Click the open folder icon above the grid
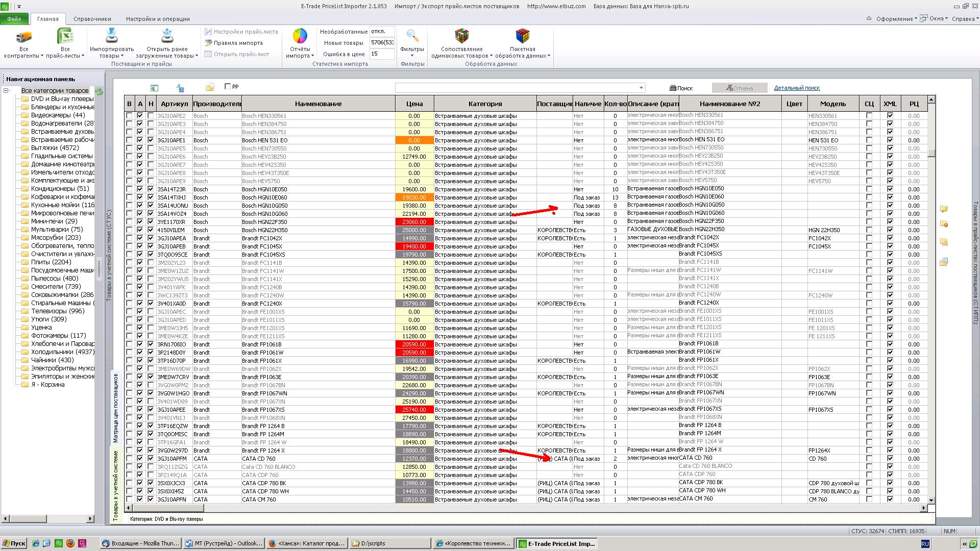980x551 pixels. (210, 88)
